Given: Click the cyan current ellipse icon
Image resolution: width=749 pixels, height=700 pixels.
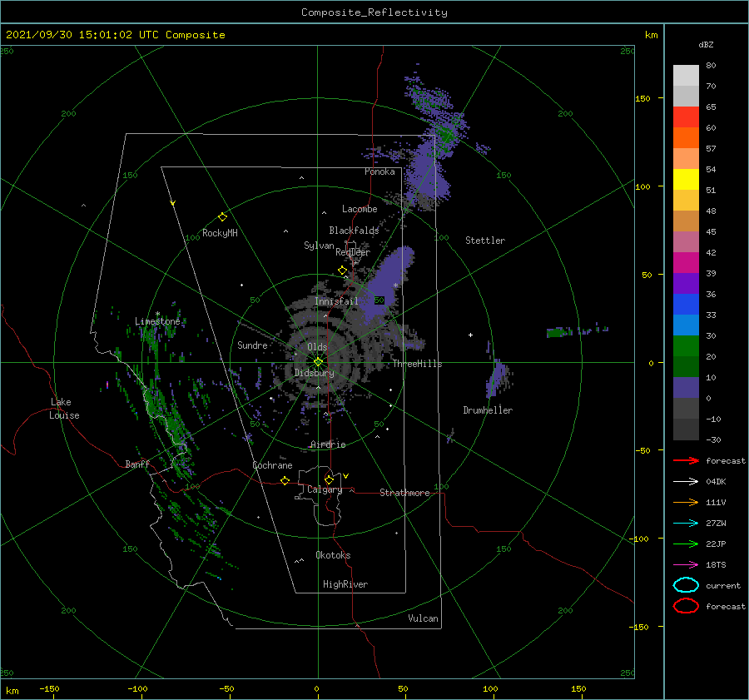Looking at the screenshot, I should click(x=686, y=585).
